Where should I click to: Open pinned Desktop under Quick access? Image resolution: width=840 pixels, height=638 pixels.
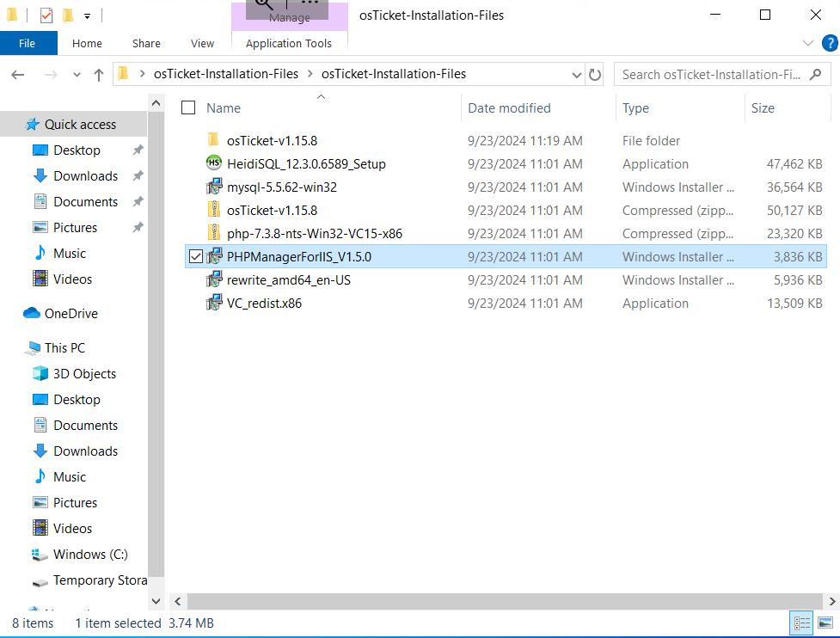pos(77,150)
